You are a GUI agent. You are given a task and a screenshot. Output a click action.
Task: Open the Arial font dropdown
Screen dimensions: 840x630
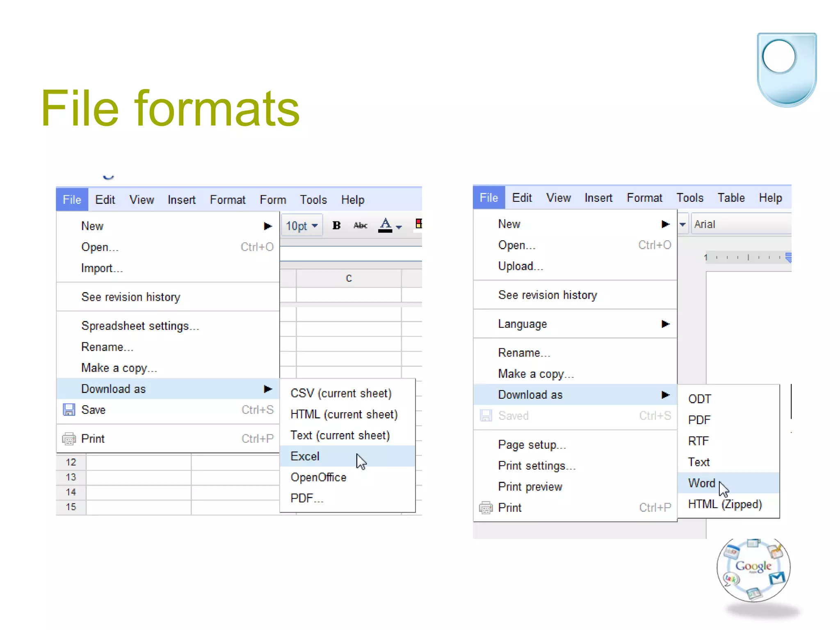pyautogui.click(x=741, y=224)
